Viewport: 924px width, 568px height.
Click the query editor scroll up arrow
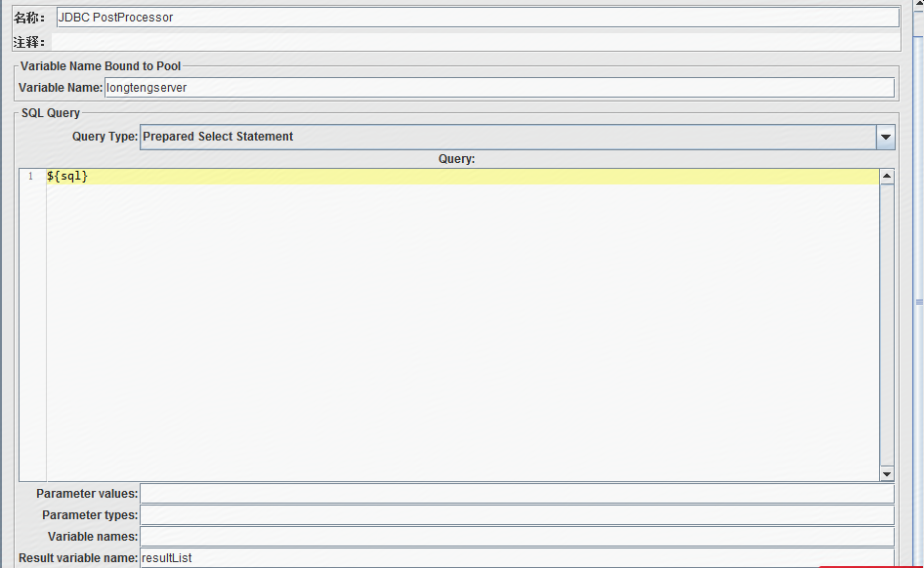tap(887, 176)
